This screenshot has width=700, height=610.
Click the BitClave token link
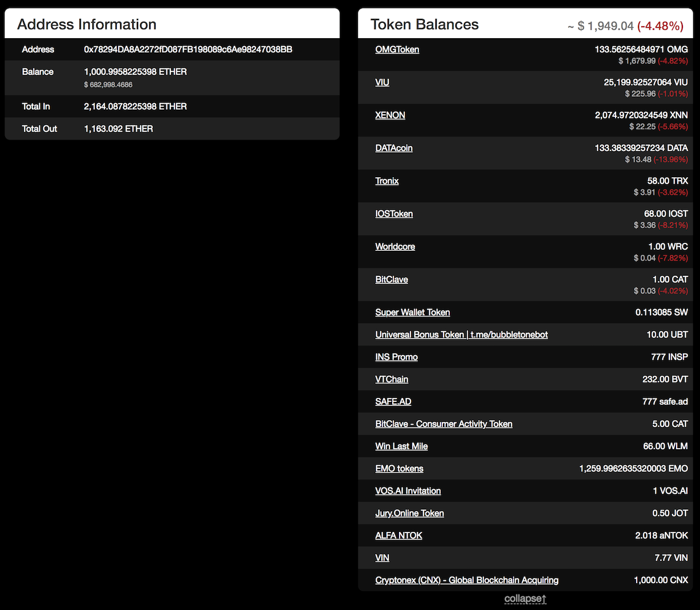(391, 279)
